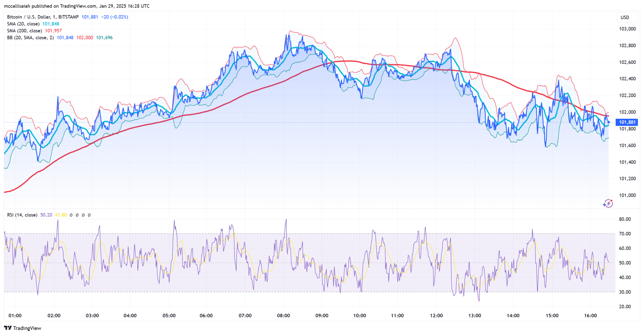Screen dimensions: 644x335
Task: Click the 101,881 current price label
Action: click(x=627, y=122)
